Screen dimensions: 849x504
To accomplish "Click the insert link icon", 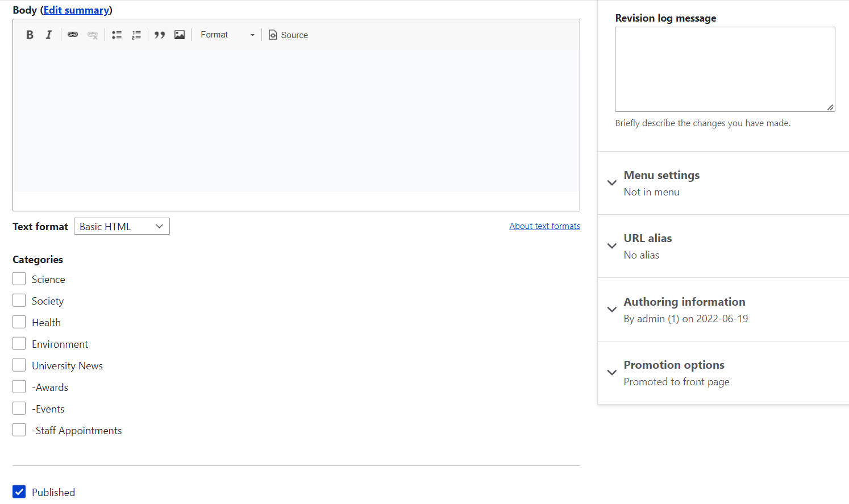I will tap(73, 35).
